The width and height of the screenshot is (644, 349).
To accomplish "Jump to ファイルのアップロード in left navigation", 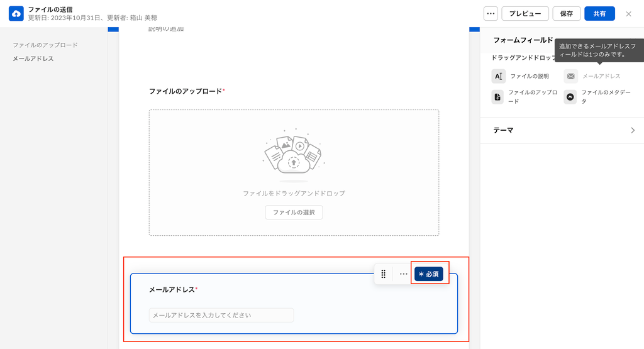I will [x=45, y=45].
